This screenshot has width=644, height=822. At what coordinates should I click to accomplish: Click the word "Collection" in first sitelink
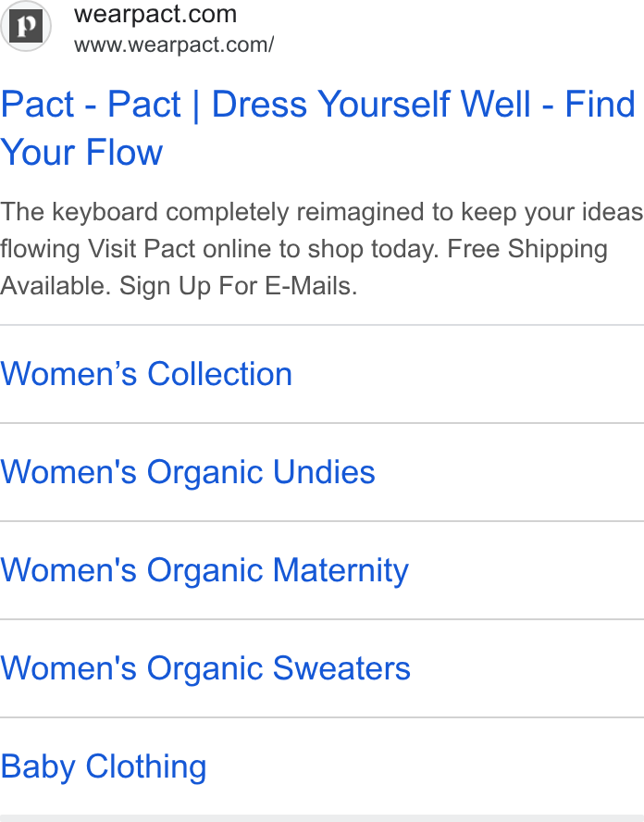tap(219, 374)
